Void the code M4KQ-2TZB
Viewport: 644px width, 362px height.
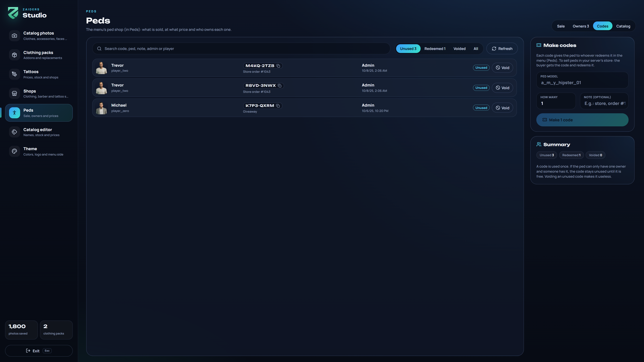coord(502,68)
